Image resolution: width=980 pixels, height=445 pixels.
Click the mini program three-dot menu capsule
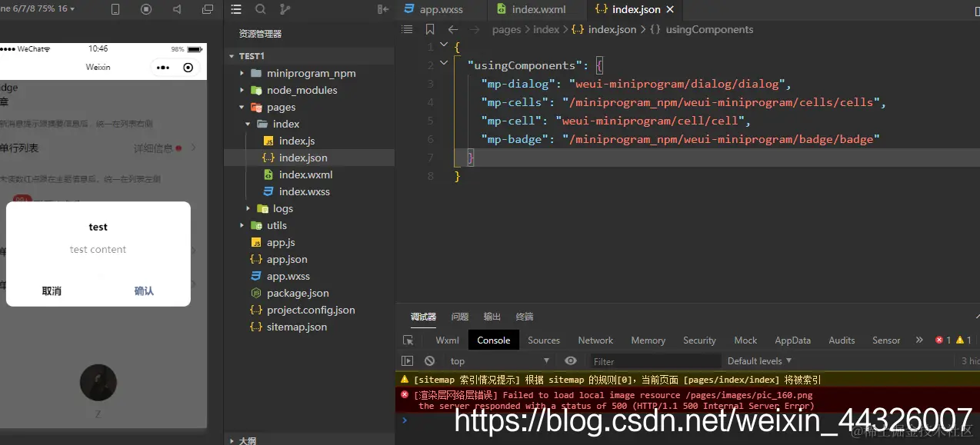click(163, 68)
